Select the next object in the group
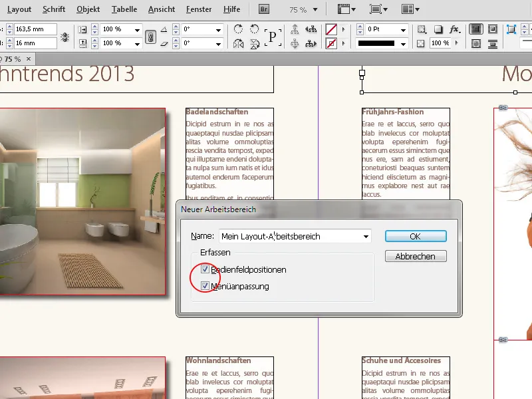 tap(311, 43)
